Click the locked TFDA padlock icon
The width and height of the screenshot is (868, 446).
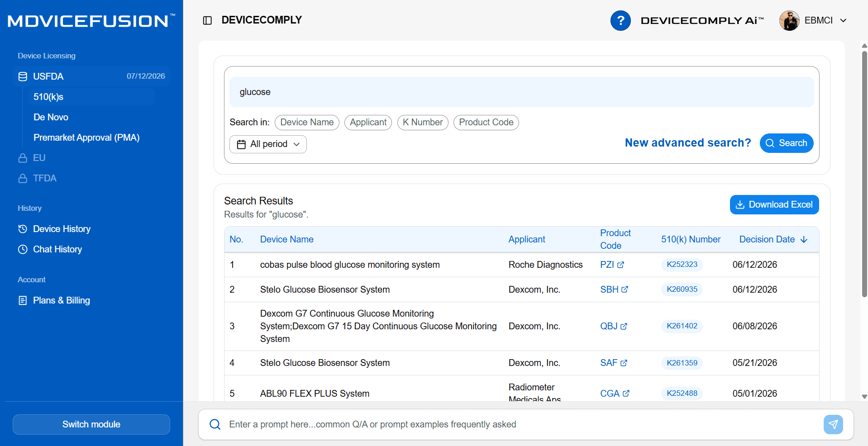coord(23,178)
